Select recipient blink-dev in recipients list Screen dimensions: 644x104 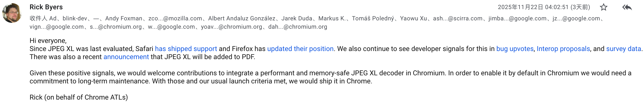75,18
